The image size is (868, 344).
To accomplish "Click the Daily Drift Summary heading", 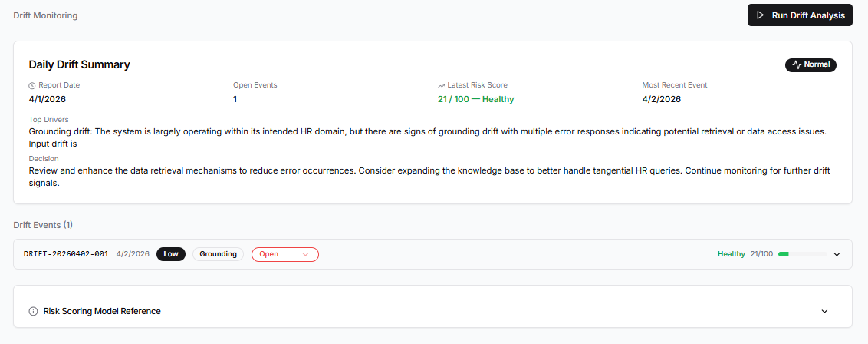I will point(79,64).
